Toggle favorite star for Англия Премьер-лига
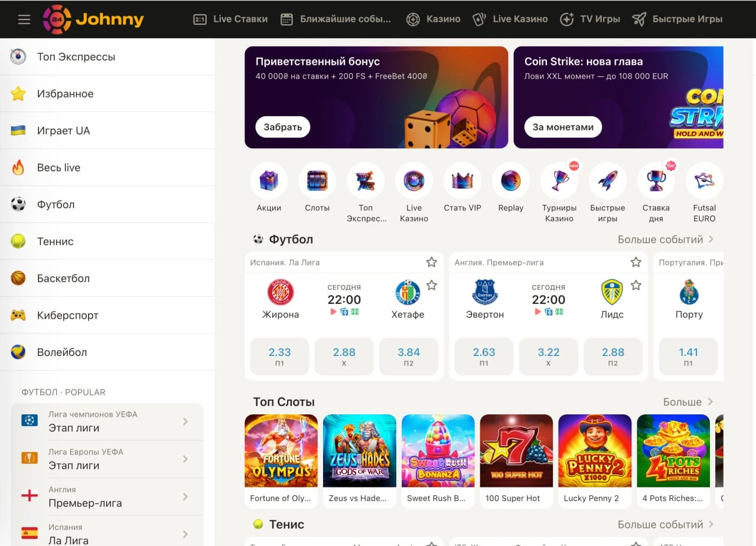The height and width of the screenshot is (546, 756). tap(636, 262)
